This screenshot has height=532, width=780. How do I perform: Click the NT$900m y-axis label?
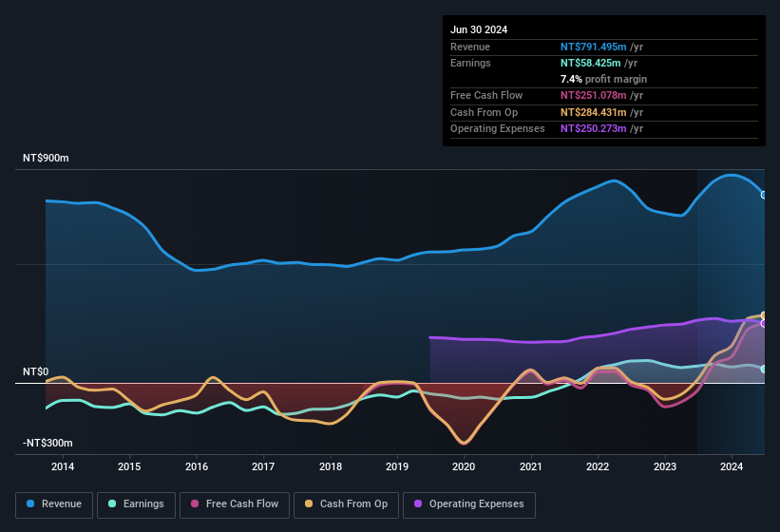[x=46, y=158]
